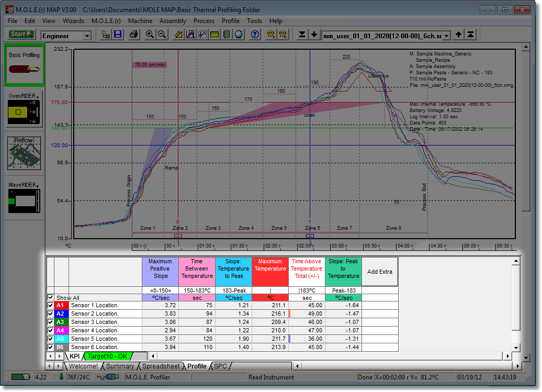Switch to the SPC tab
Image resolution: width=542 pixels, height=392 pixels.
pyautogui.click(x=221, y=366)
